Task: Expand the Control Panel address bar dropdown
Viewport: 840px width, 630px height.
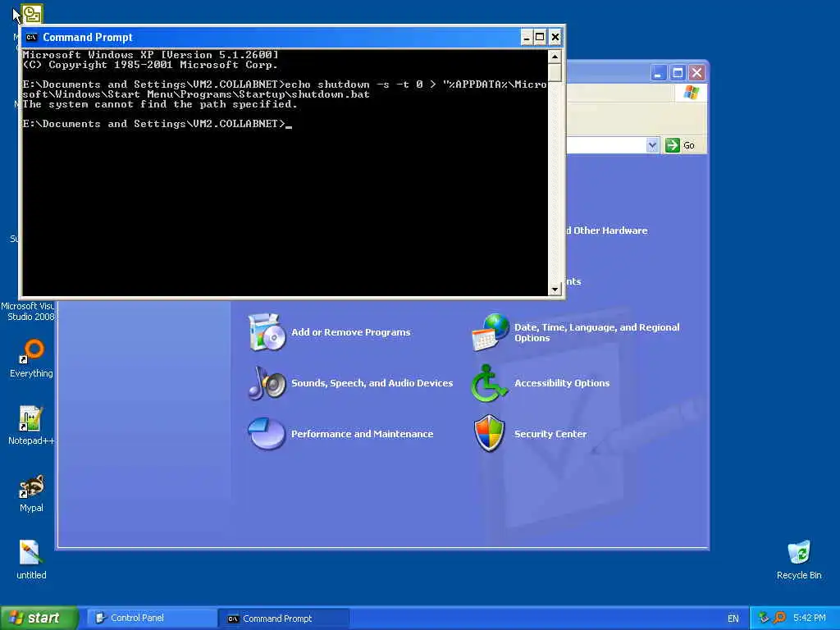Action: pyautogui.click(x=652, y=145)
